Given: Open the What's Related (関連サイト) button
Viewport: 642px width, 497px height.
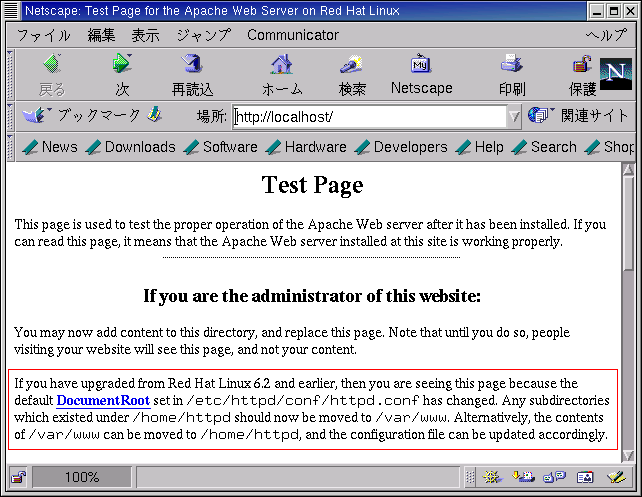Looking at the screenshot, I should 577,115.
